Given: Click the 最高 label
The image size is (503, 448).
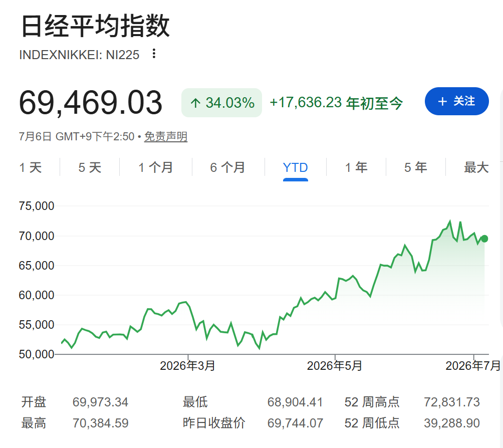Looking at the screenshot, I should tap(34, 423).
